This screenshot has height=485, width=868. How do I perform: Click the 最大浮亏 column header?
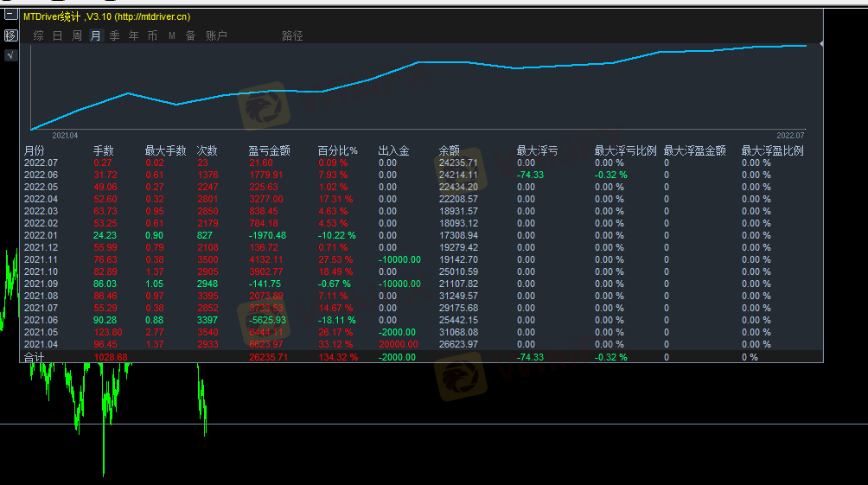pyautogui.click(x=537, y=150)
